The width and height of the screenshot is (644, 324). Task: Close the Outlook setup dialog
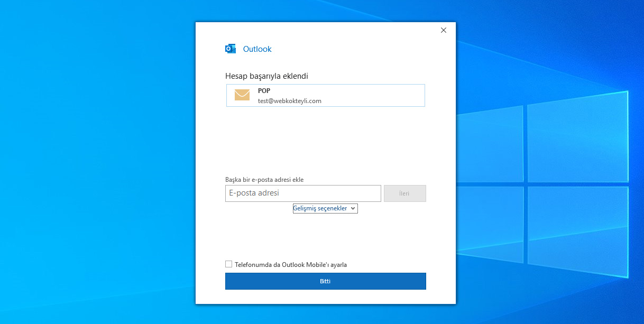point(444,30)
